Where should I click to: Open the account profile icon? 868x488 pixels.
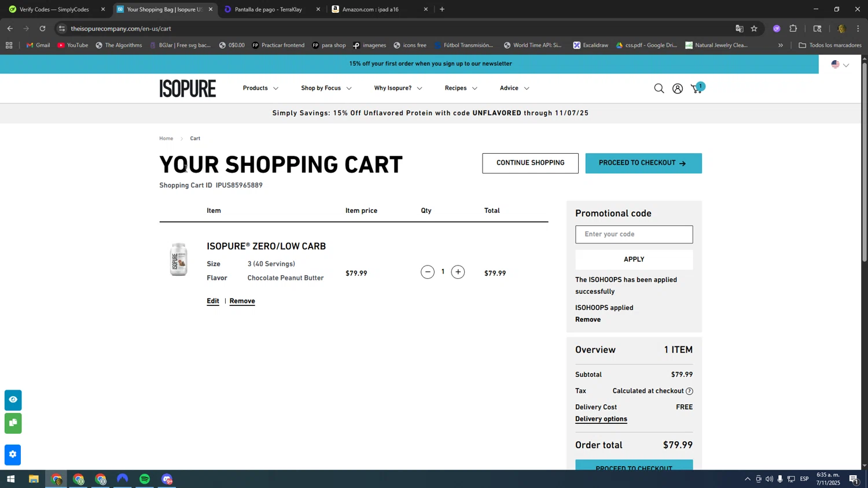(x=677, y=88)
